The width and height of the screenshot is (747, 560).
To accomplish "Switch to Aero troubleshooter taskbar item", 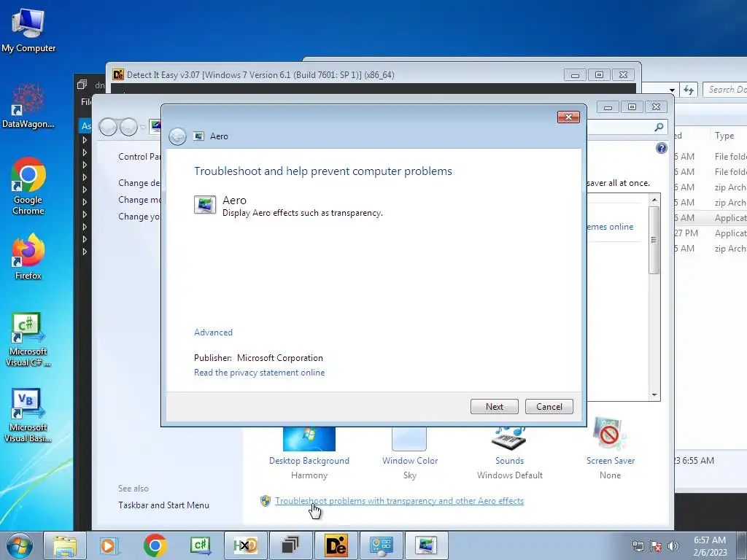I will tap(426, 545).
